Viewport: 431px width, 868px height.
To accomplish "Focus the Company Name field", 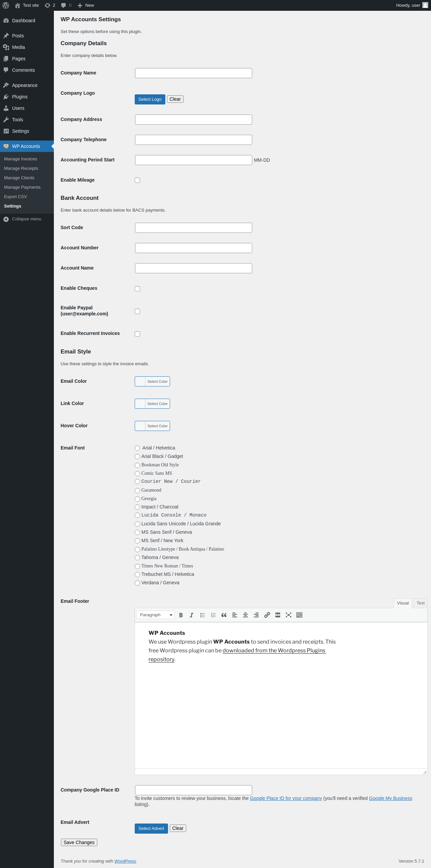I will click(194, 73).
